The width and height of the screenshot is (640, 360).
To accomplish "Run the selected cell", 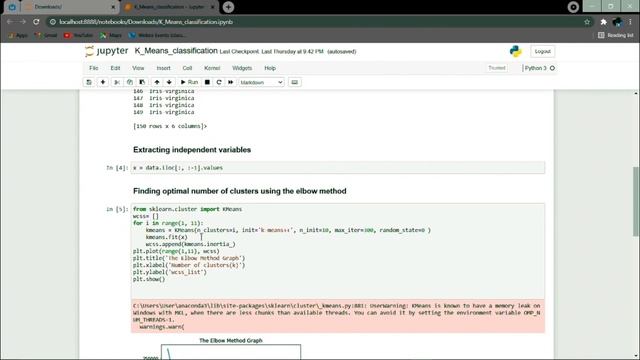I will pos(189,82).
